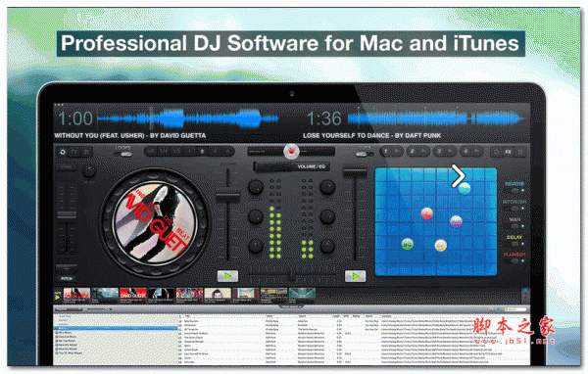This screenshot has height=374, width=588.
Task: Click the left channel volume fader handle
Action: (x=227, y=197)
